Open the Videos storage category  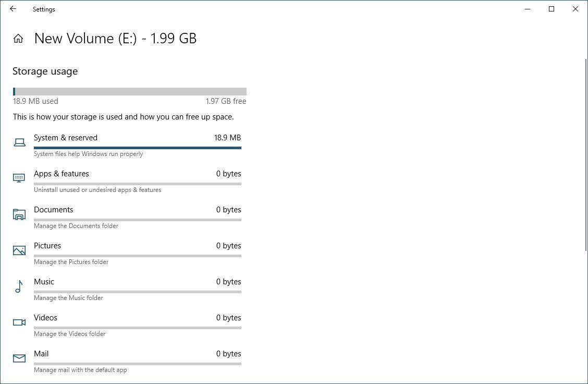tap(46, 318)
